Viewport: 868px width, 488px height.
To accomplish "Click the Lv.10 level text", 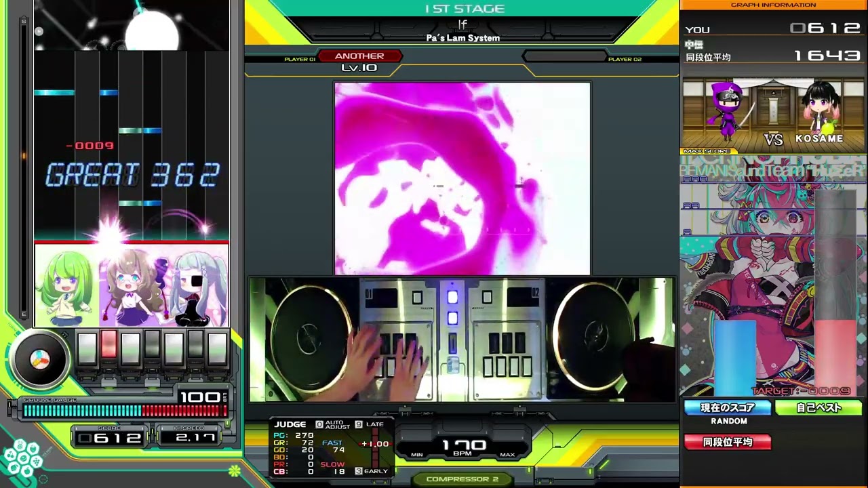I will tap(359, 68).
